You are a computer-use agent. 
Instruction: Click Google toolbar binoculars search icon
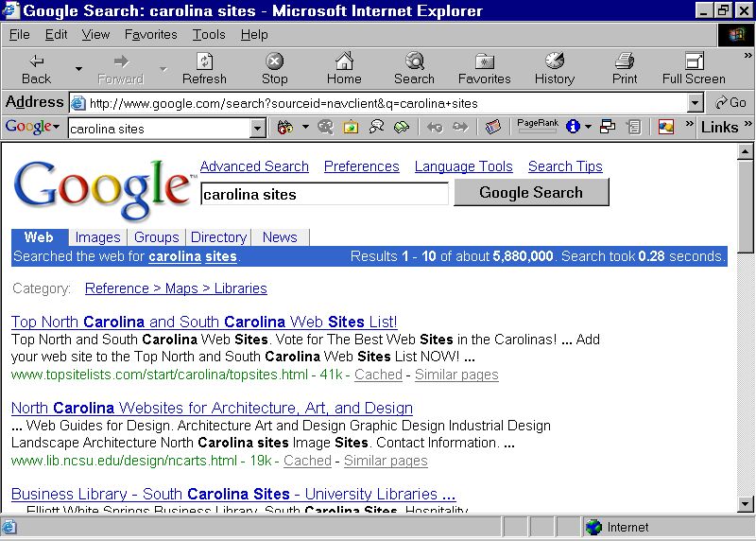click(285, 128)
